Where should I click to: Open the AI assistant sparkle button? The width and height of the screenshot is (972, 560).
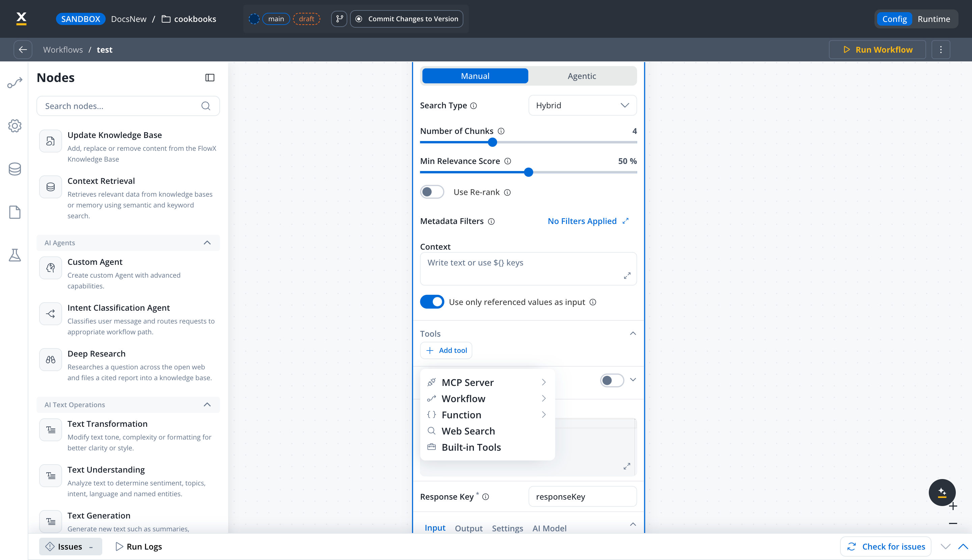(942, 492)
